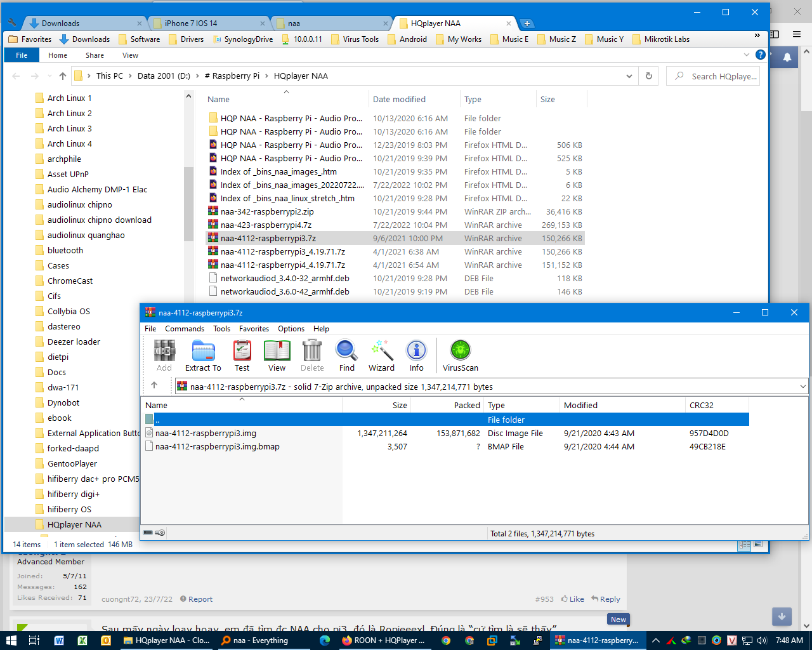The height and width of the screenshot is (650, 812).
Task: Go up to parent folder in Explorer
Action: [62, 76]
